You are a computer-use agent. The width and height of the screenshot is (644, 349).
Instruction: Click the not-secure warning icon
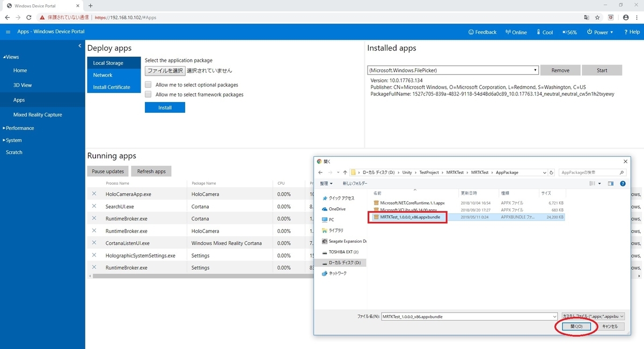[42, 17]
